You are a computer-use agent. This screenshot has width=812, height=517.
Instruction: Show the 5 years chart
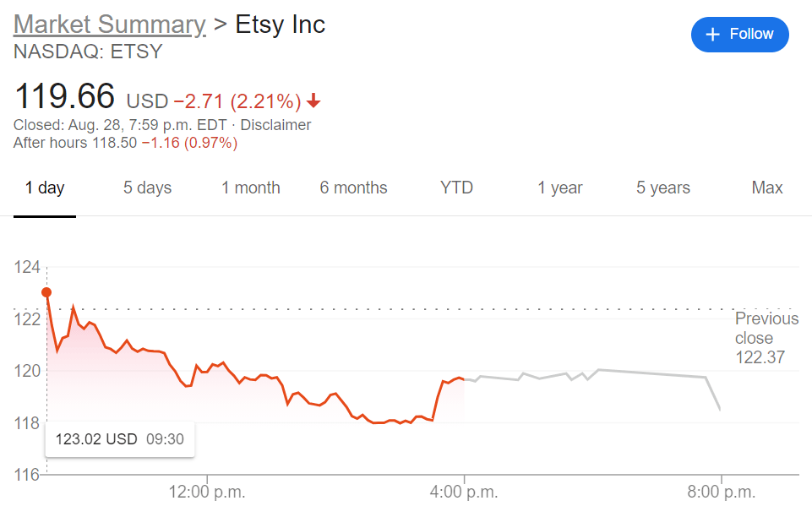(x=663, y=188)
